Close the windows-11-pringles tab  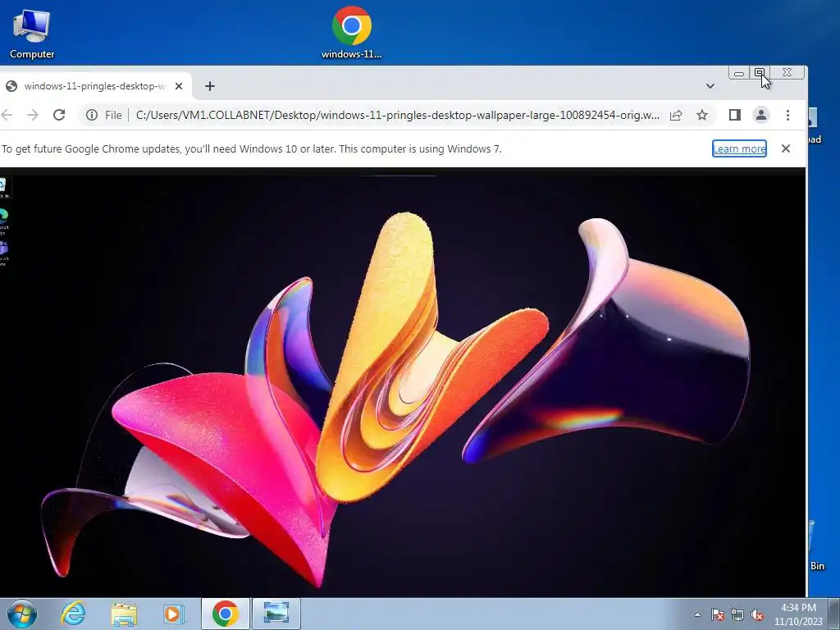point(179,85)
